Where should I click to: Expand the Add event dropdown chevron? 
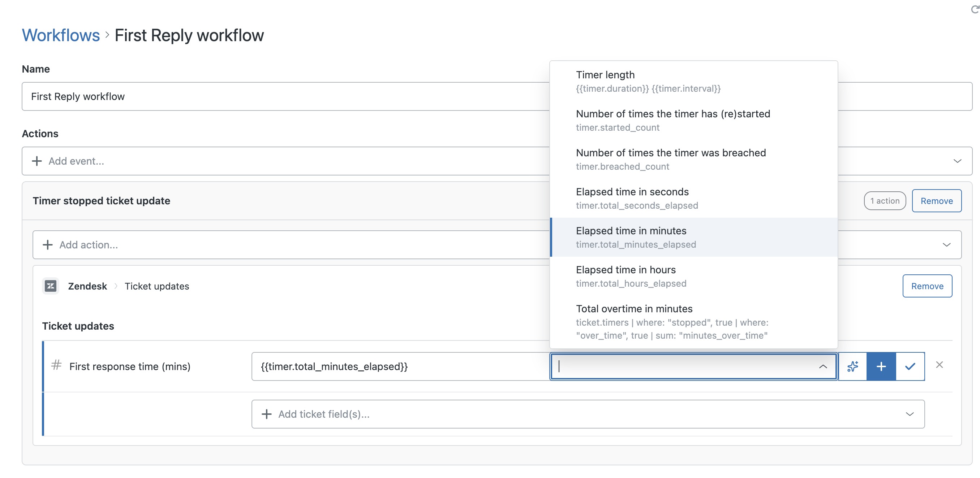coord(957,161)
